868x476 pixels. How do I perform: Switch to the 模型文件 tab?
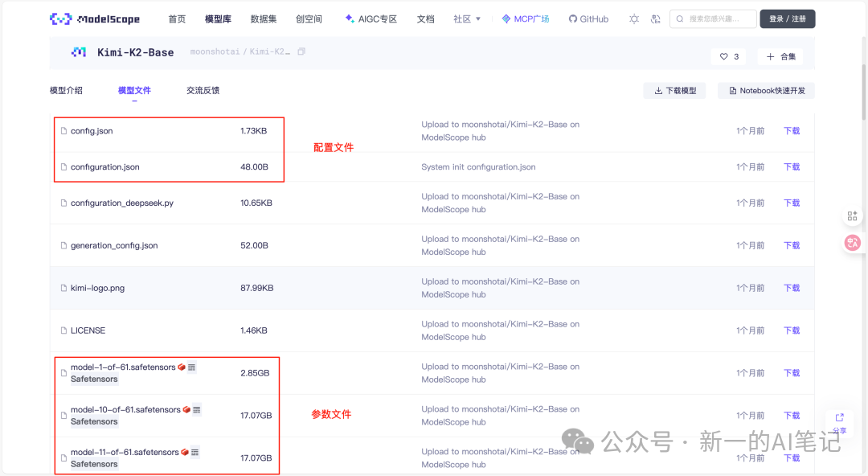[134, 90]
